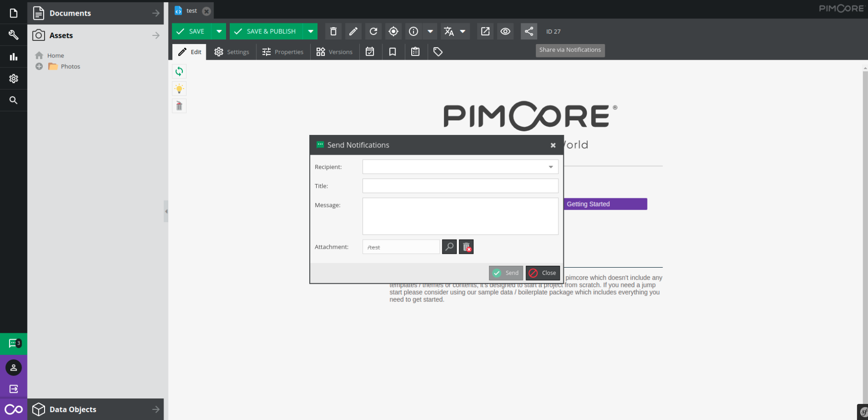The image size is (868, 420).
Task: Open the File menu icon in left sidebar
Action: [13, 13]
